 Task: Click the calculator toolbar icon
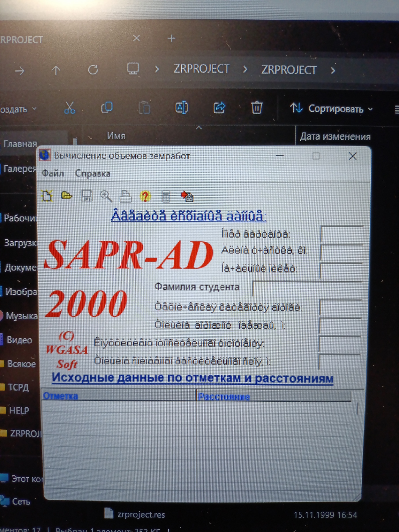166,197
